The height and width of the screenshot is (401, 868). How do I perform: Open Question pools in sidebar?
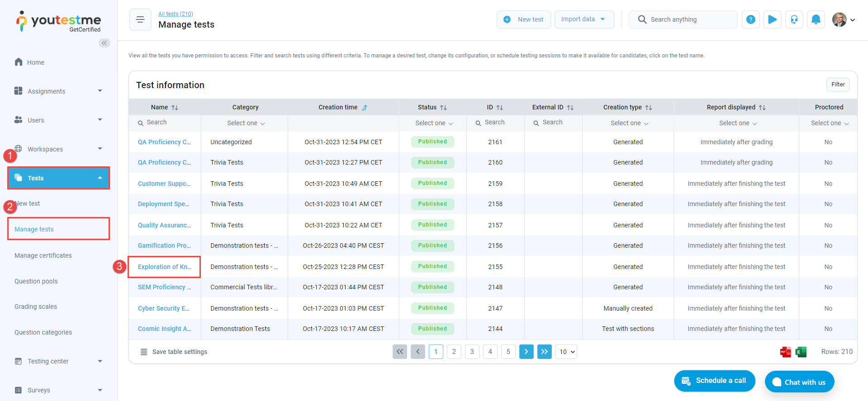[x=36, y=281]
